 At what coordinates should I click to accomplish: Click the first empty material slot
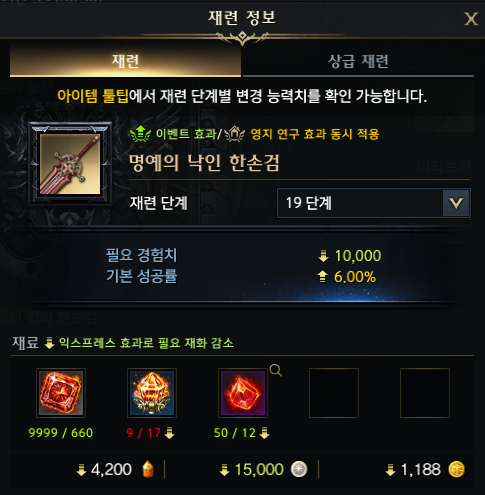334,393
